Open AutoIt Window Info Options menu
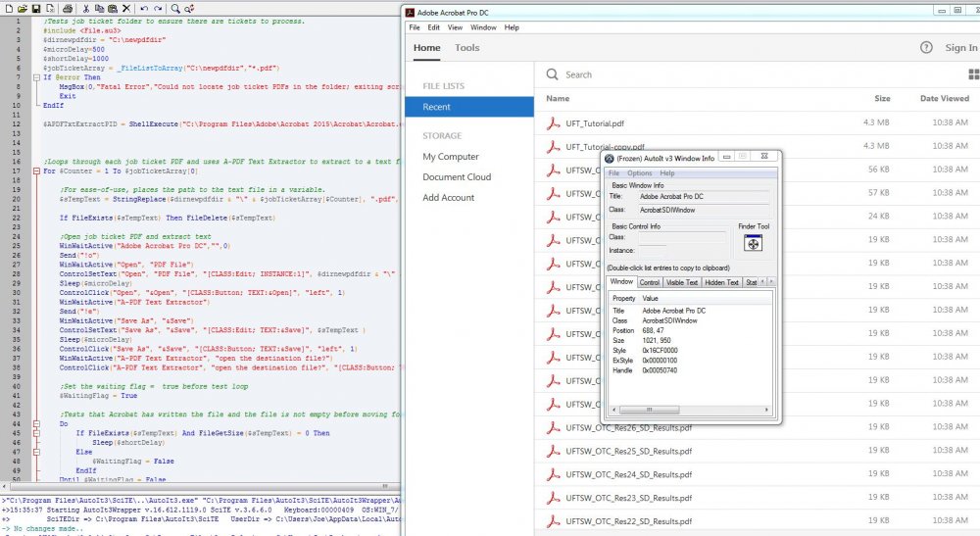The height and width of the screenshot is (536, 980). click(x=639, y=173)
